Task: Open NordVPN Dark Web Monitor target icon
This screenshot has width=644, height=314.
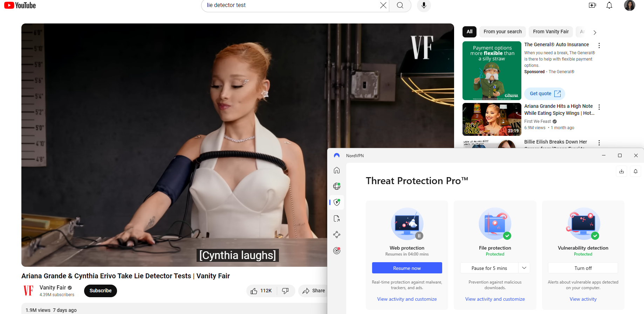Action: click(x=337, y=251)
